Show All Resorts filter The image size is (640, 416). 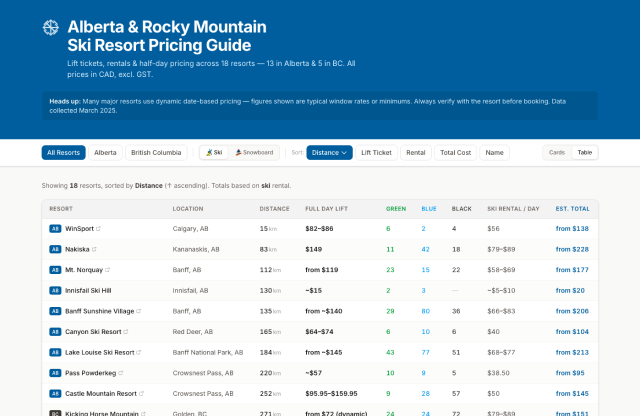pyautogui.click(x=64, y=152)
